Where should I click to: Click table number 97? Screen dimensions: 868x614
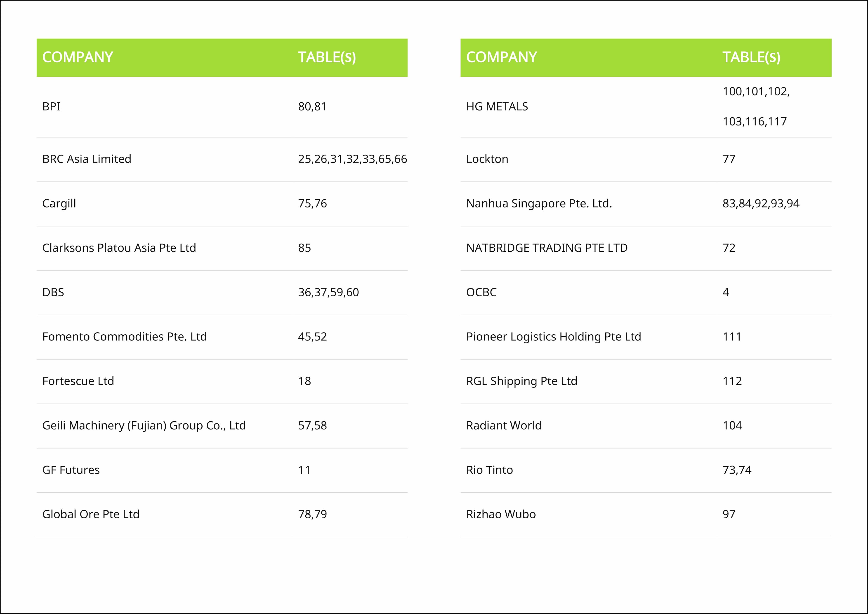coord(729,514)
